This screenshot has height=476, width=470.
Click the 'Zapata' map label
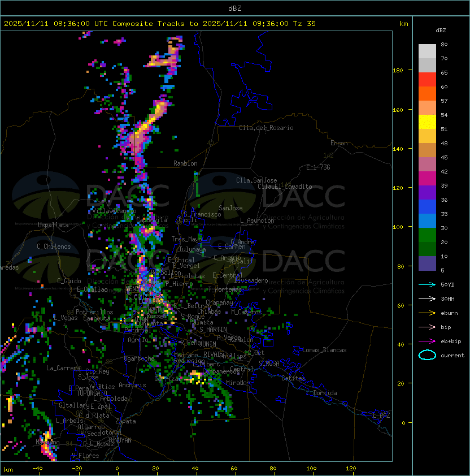pyautogui.click(x=125, y=421)
